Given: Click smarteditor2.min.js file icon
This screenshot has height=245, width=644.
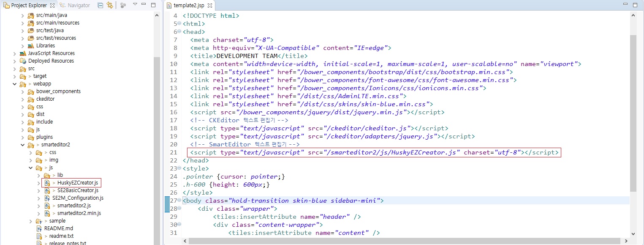Looking at the screenshot, I should point(47,213).
